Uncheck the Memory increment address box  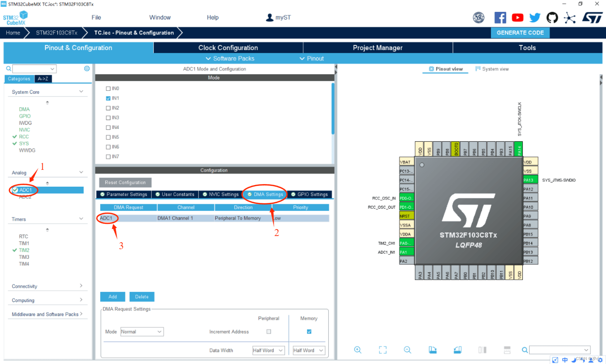[x=309, y=332]
